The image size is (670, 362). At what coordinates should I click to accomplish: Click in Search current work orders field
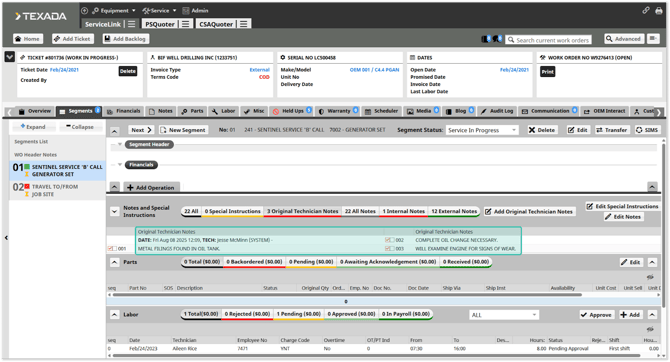(549, 40)
